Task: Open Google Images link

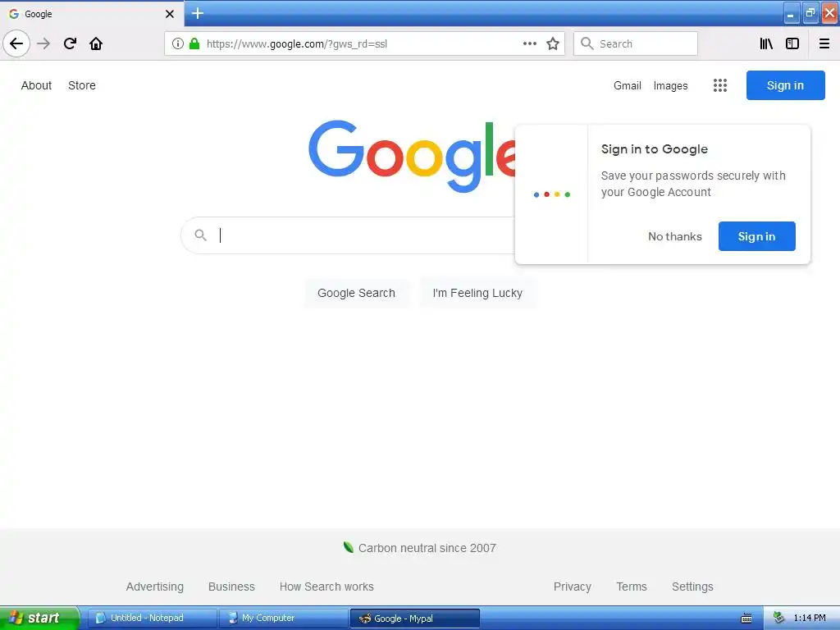Action: click(x=670, y=85)
